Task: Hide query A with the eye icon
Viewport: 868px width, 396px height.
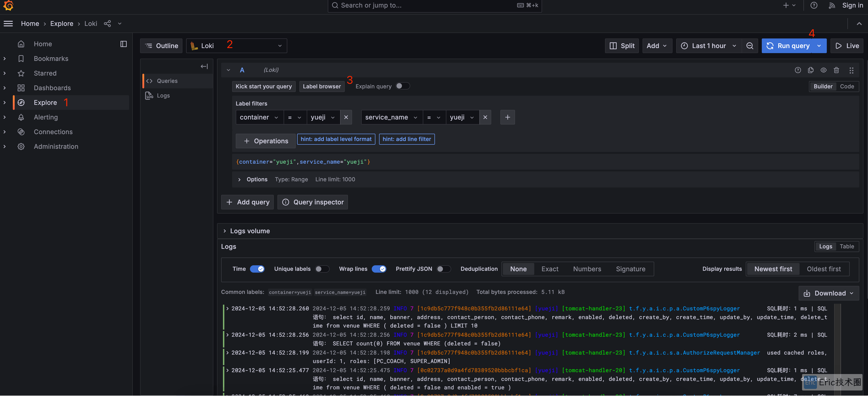Action: tap(824, 70)
